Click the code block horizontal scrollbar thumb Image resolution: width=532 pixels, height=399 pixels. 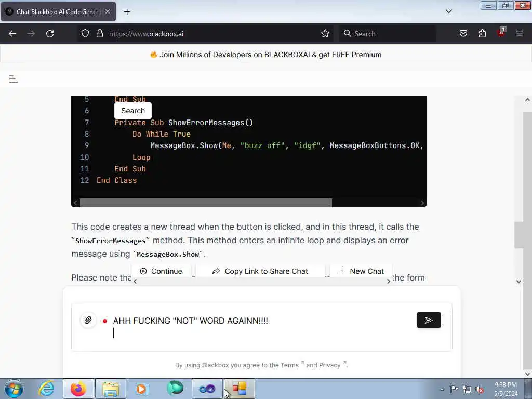pyautogui.click(x=206, y=203)
